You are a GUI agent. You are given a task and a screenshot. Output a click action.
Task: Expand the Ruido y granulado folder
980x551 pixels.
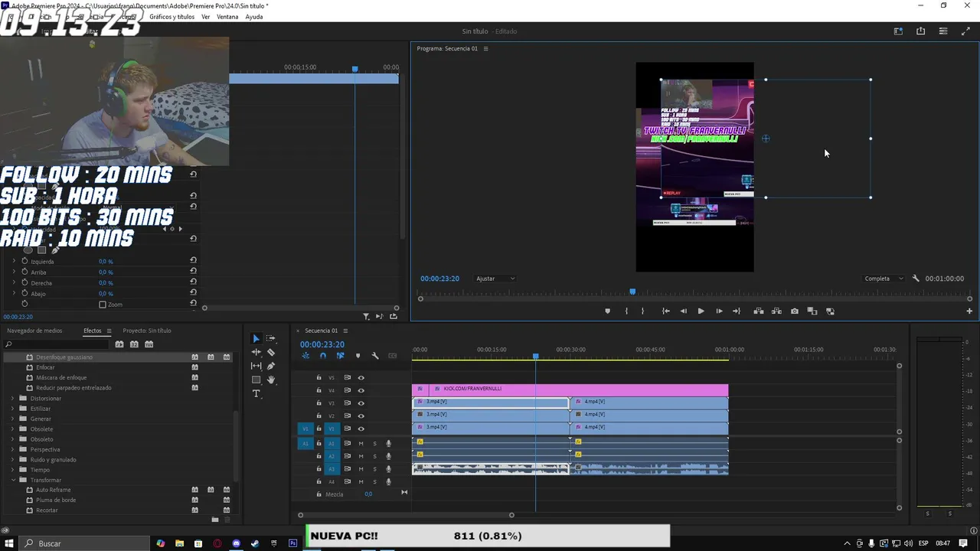coord(13,460)
